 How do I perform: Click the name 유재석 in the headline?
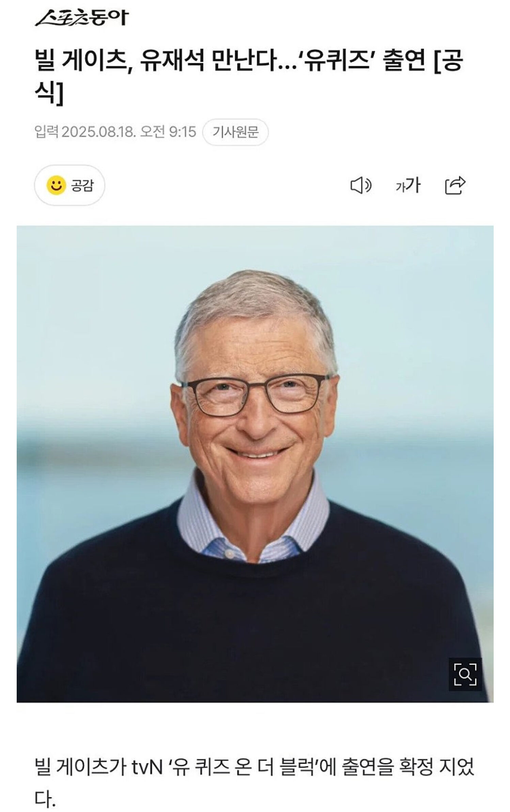[172, 62]
